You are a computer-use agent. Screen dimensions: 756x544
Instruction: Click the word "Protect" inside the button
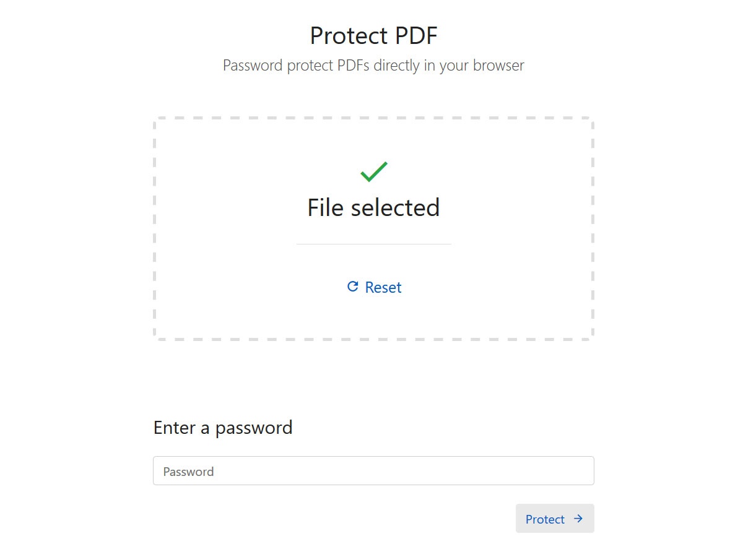pyautogui.click(x=545, y=519)
